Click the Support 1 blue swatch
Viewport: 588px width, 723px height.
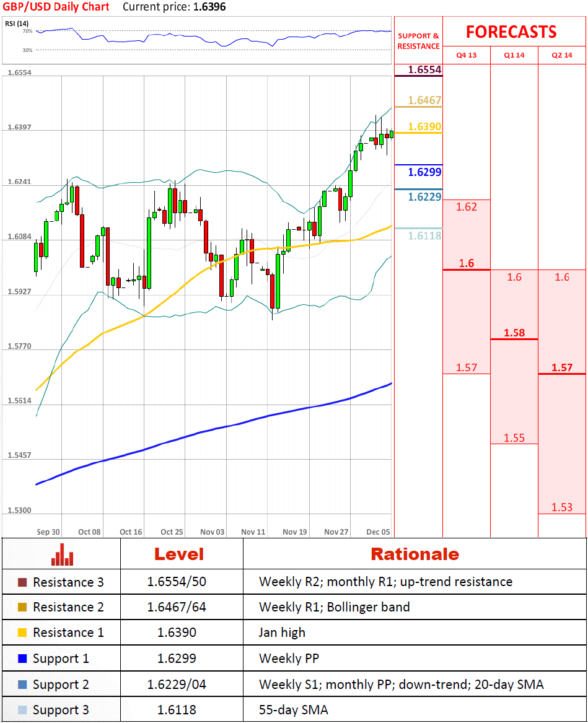tap(22, 659)
